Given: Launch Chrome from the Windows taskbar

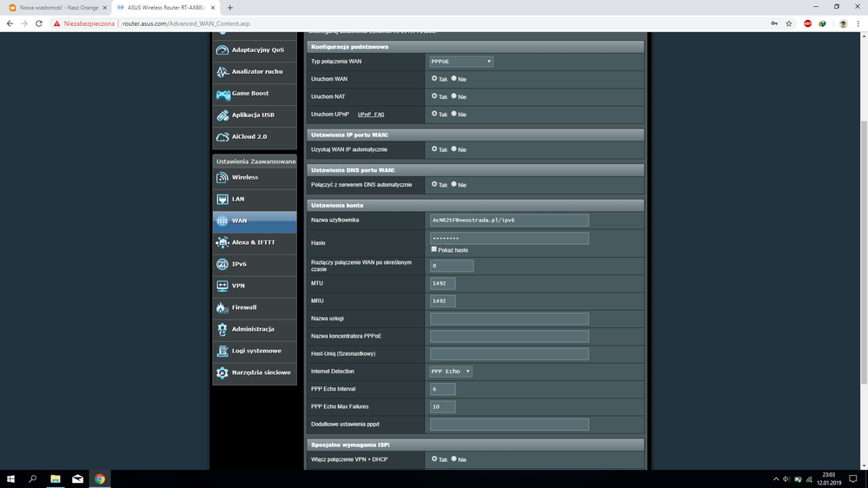Looking at the screenshot, I should [100, 478].
